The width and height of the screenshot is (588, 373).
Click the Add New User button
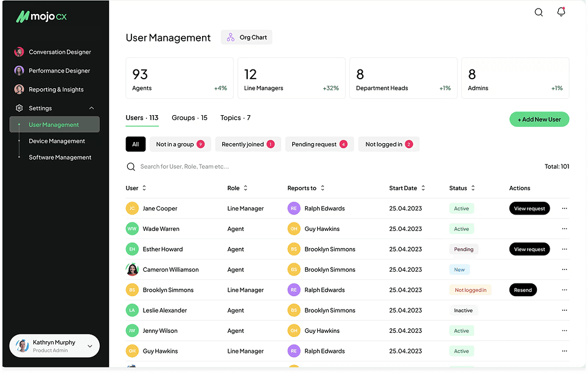[539, 119]
